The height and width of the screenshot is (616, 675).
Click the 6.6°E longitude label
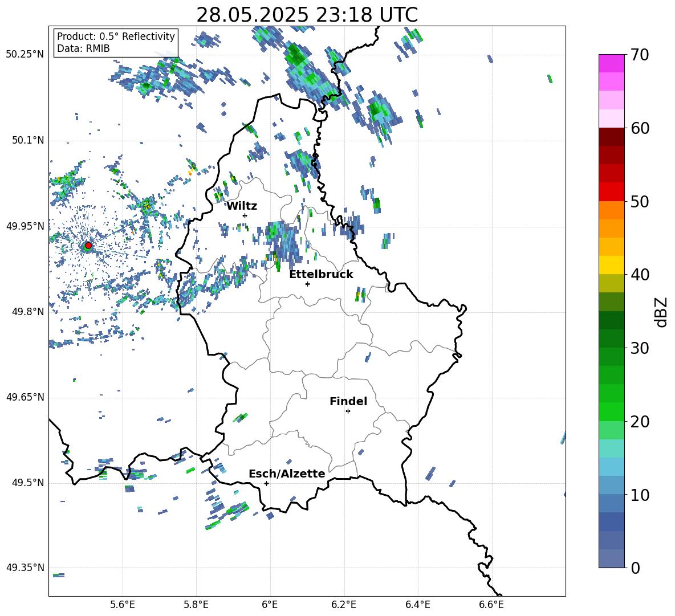pos(491,605)
